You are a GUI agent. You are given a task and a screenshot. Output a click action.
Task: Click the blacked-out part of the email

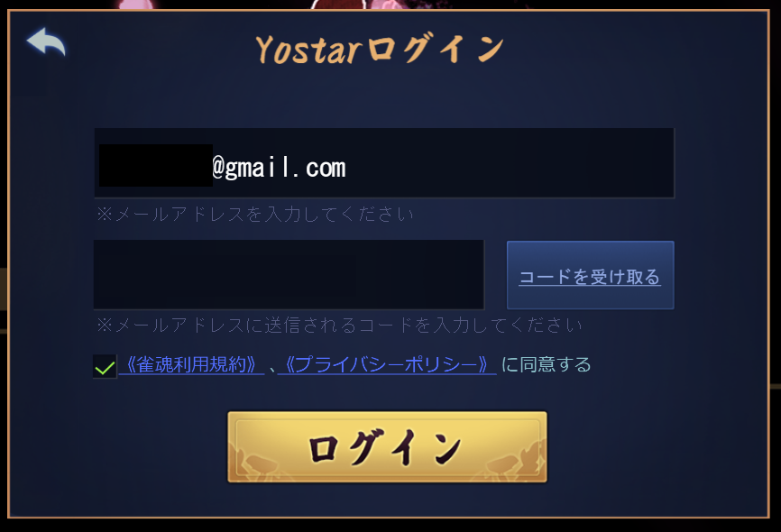click(156, 165)
